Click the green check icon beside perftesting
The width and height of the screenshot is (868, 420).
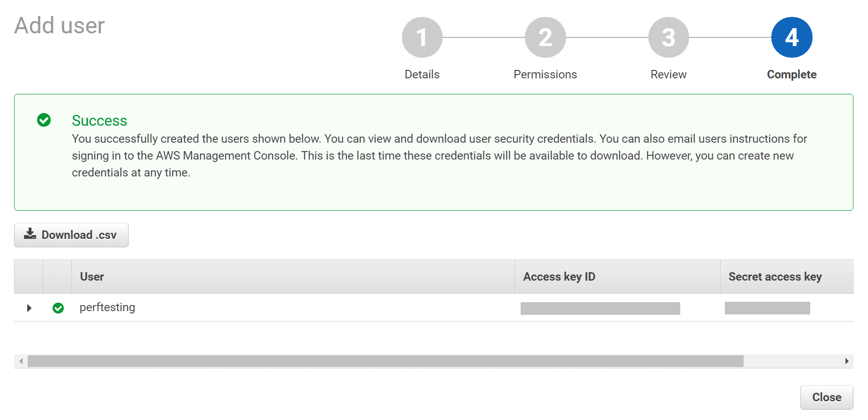(x=58, y=308)
